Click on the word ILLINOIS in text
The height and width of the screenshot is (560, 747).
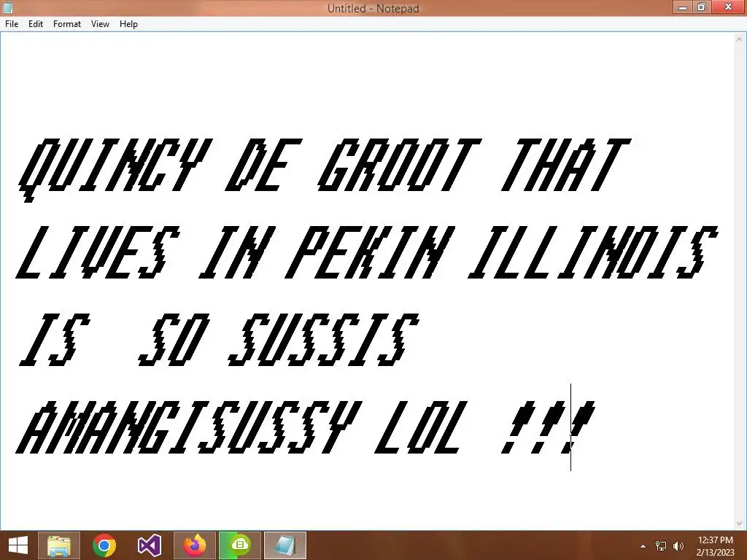(593, 252)
